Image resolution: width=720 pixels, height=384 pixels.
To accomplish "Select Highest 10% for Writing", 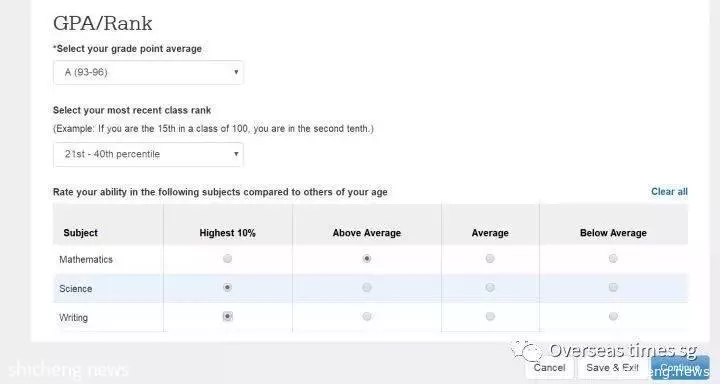I will [x=227, y=316].
